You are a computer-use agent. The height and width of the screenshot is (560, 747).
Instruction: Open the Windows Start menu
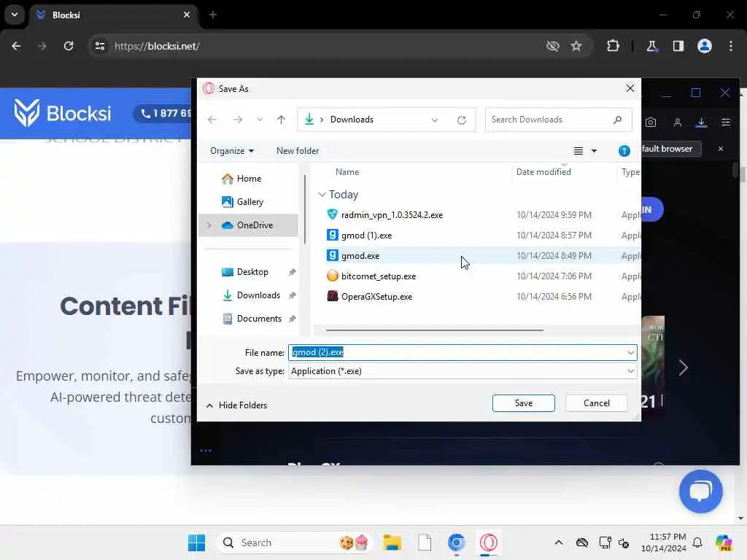(x=196, y=542)
